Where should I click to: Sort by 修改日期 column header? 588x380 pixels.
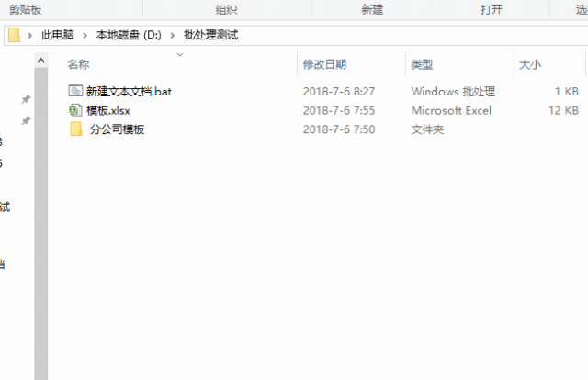click(x=324, y=64)
